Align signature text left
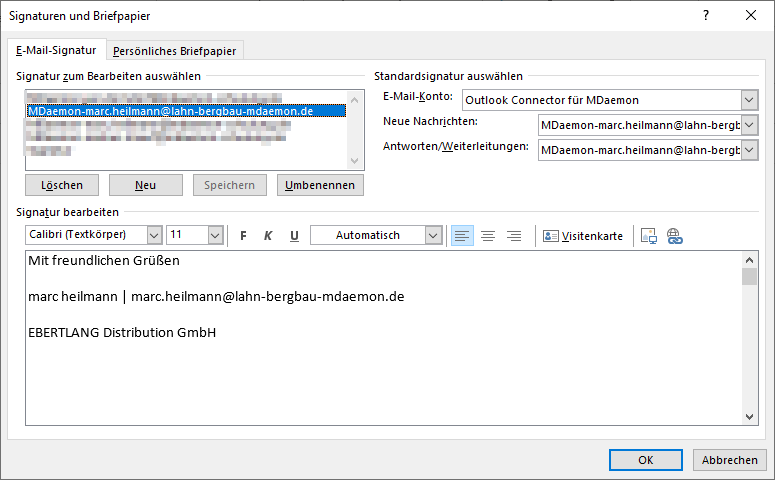The height and width of the screenshot is (480, 775). click(462, 236)
